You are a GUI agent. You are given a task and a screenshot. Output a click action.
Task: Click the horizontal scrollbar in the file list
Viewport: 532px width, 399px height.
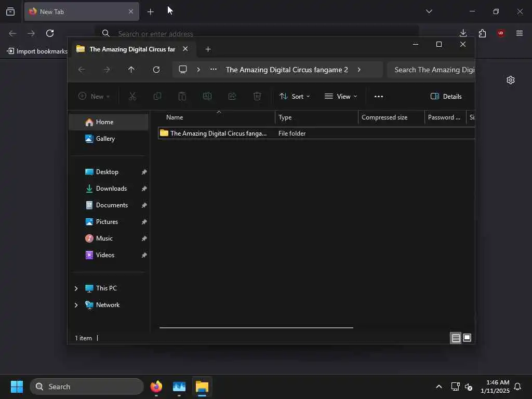pos(256,328)
